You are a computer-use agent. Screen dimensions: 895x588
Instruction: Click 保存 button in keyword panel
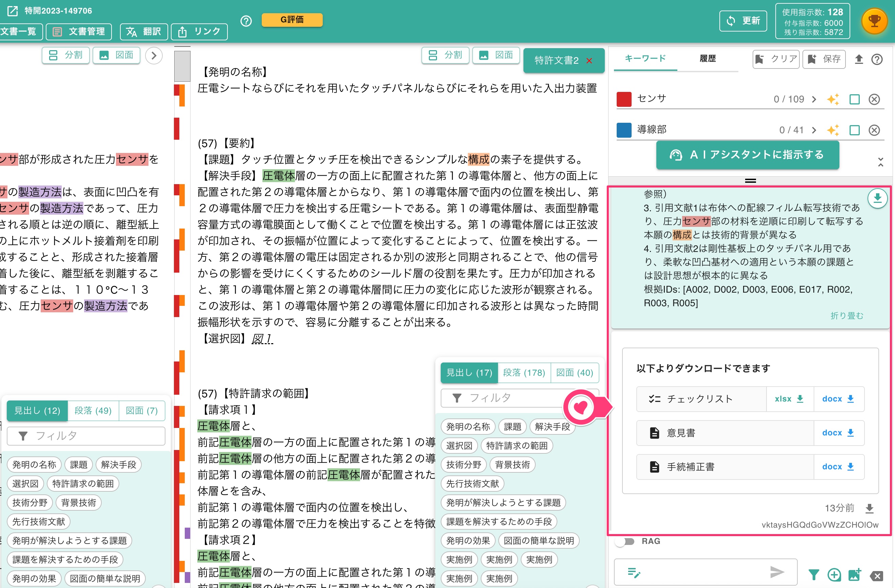(x=824, y=59)
